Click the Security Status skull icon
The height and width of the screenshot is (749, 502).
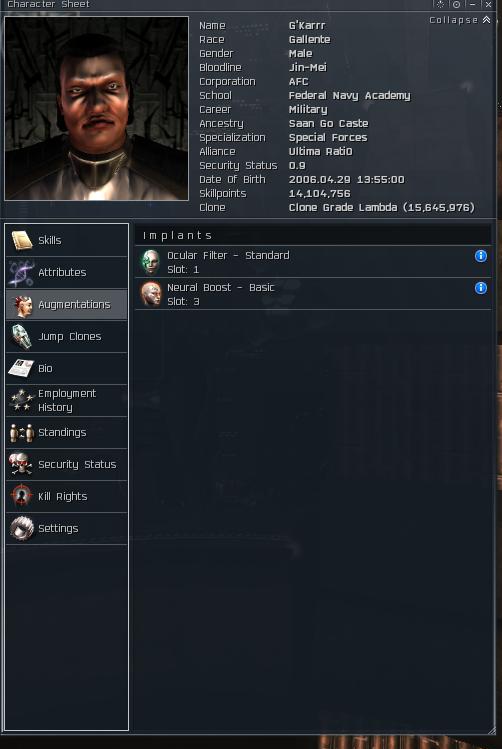pos(21,464)
